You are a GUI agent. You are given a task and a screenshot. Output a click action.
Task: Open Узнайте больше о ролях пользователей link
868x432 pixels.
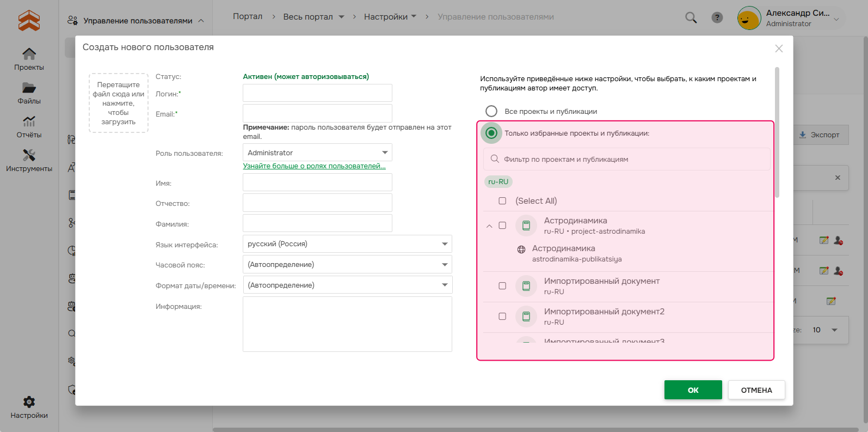pyautogui.click(x=314, y=166)
